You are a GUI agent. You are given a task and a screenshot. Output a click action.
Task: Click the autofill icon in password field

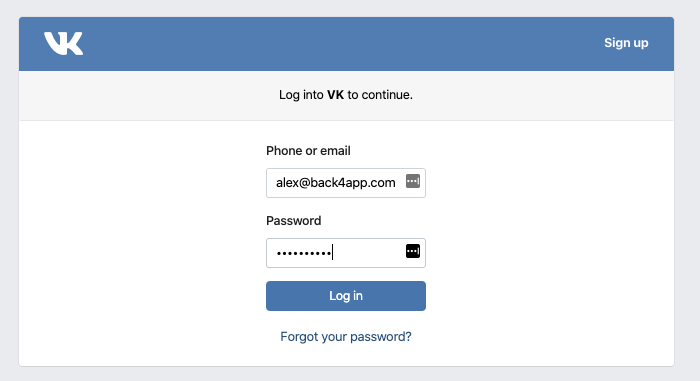click(x=413, y=251)
